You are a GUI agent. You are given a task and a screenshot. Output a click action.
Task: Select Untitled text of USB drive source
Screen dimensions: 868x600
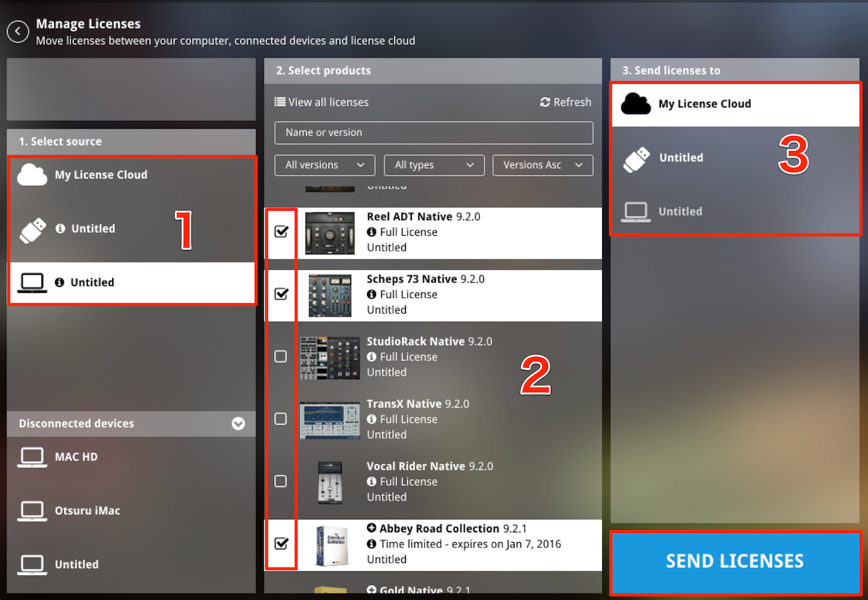(x=94, y=229)
